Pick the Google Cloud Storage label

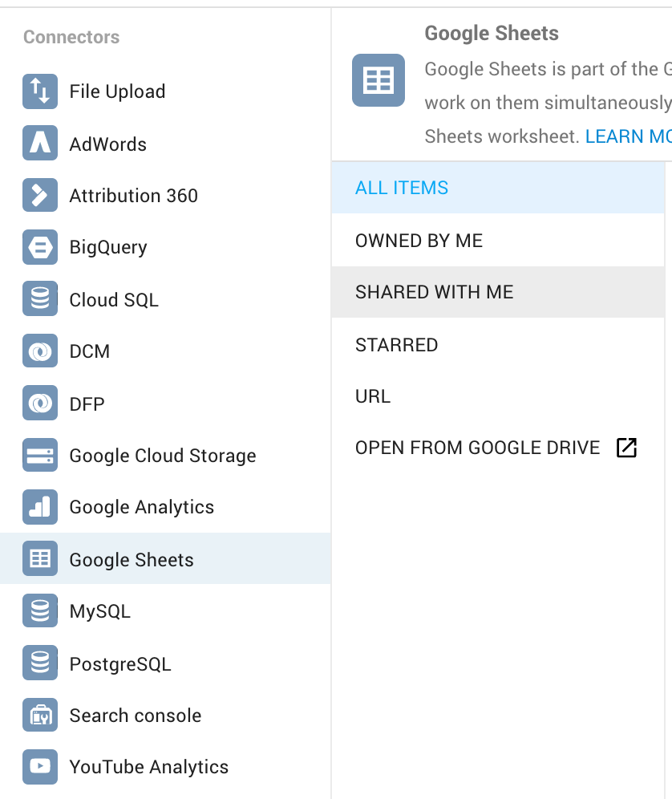pyautogui.click(x=163, y=456)
